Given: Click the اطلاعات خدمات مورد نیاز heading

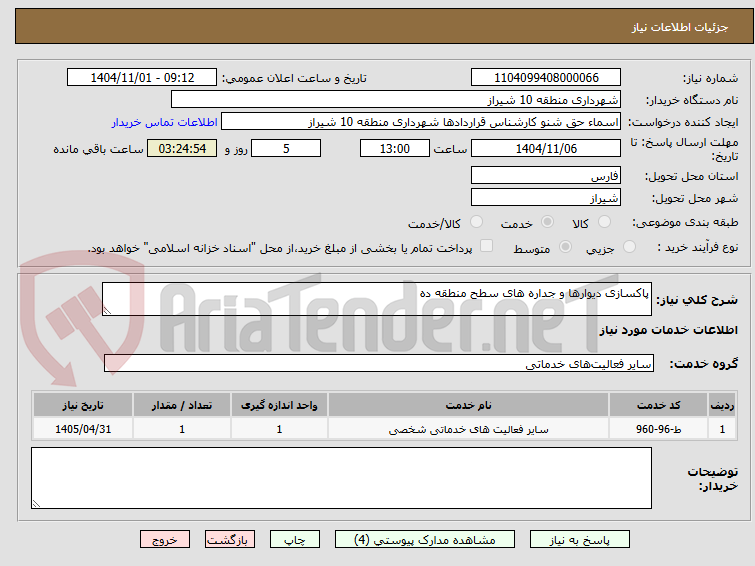Looking at the screenshot, I should (668, 330).
